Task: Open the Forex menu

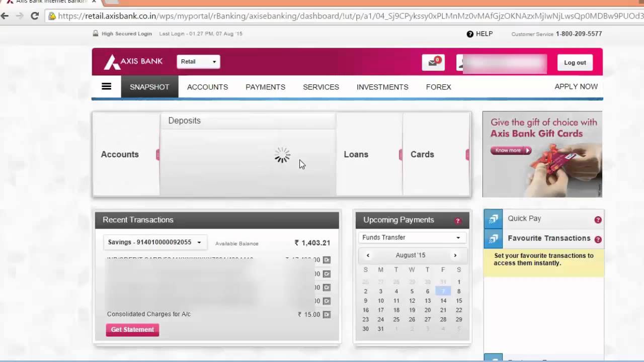Action: [x=438, y=87]
